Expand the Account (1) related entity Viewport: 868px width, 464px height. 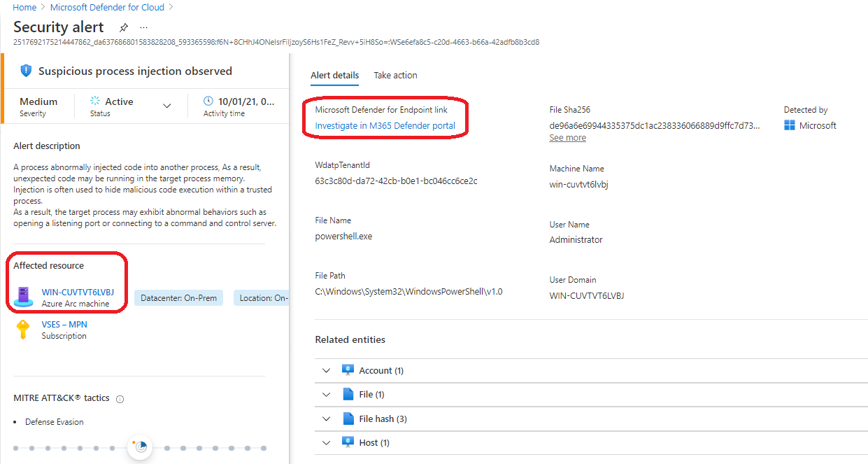click(326, 370)
